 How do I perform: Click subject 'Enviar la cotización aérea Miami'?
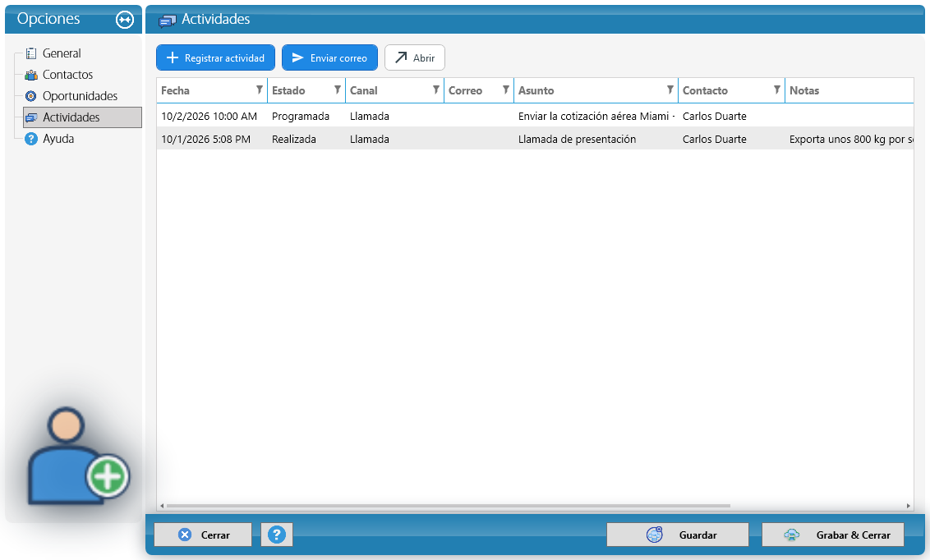[x=594, y=116]
